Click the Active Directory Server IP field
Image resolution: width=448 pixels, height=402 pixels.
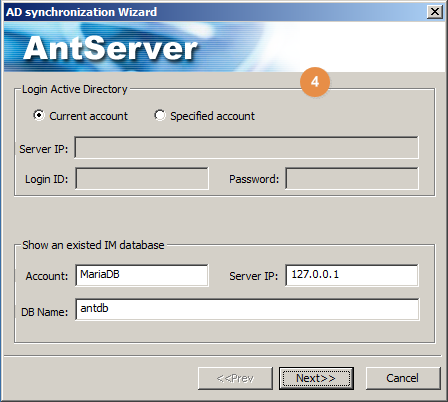(x=246, y=147)
